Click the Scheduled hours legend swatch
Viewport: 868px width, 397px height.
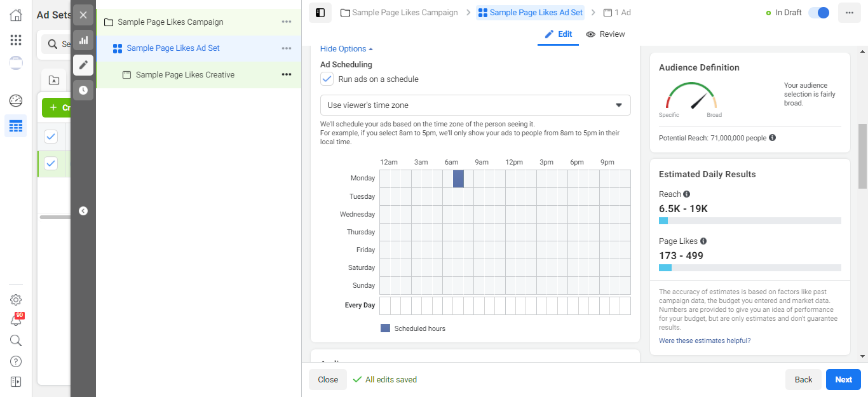pos(385,328)
